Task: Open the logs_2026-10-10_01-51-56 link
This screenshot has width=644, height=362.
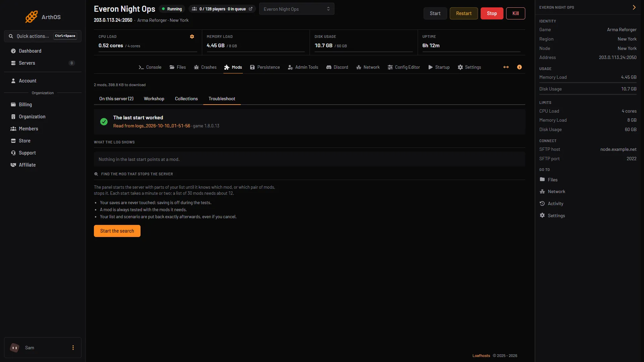Action: point(152,126)
